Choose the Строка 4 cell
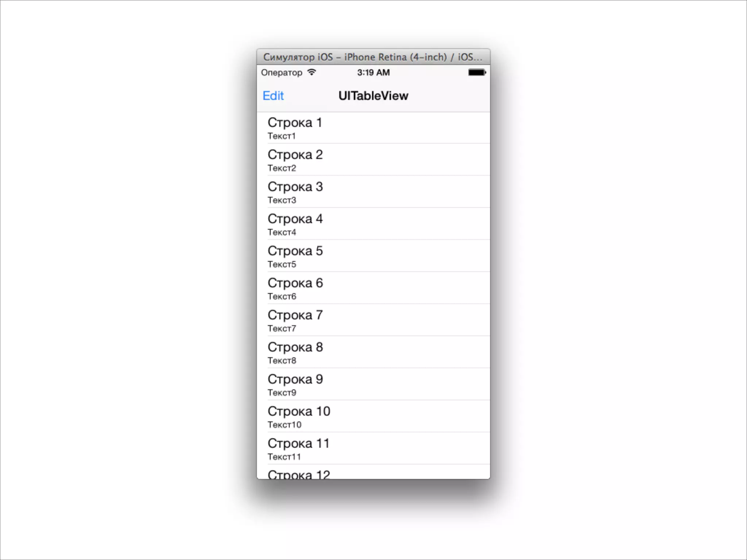 tap(373, 224)
